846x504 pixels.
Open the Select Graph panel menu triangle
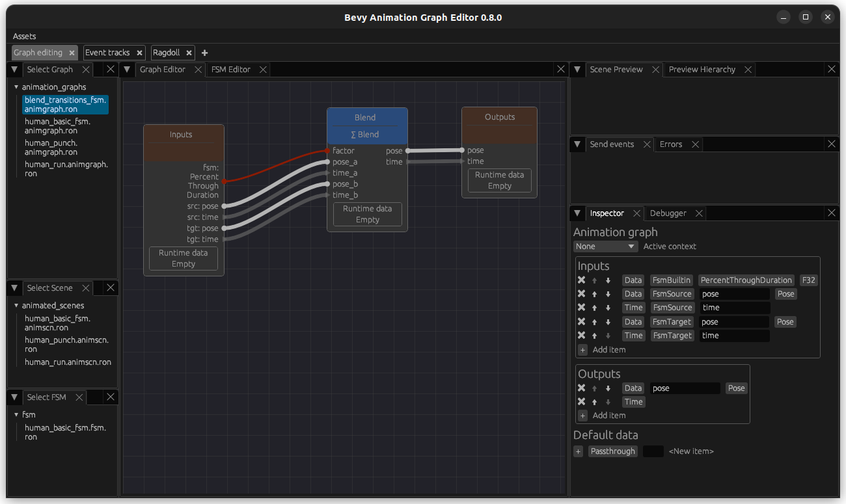coord(14,69)
